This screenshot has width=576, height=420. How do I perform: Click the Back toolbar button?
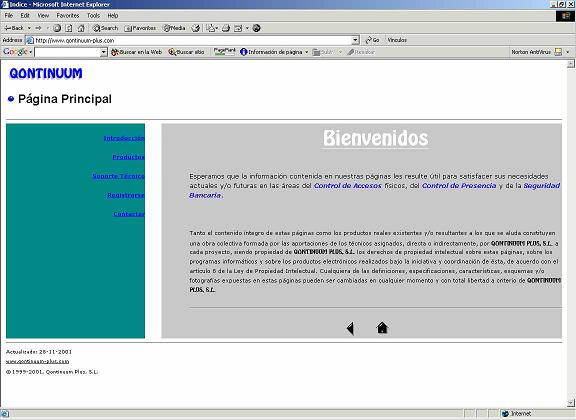[14, 28]
